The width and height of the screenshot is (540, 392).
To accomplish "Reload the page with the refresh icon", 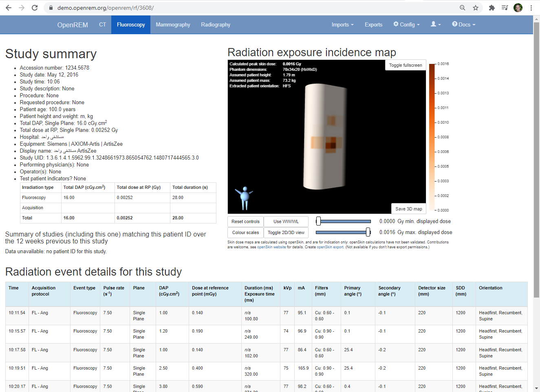I will tap(35, 8).
